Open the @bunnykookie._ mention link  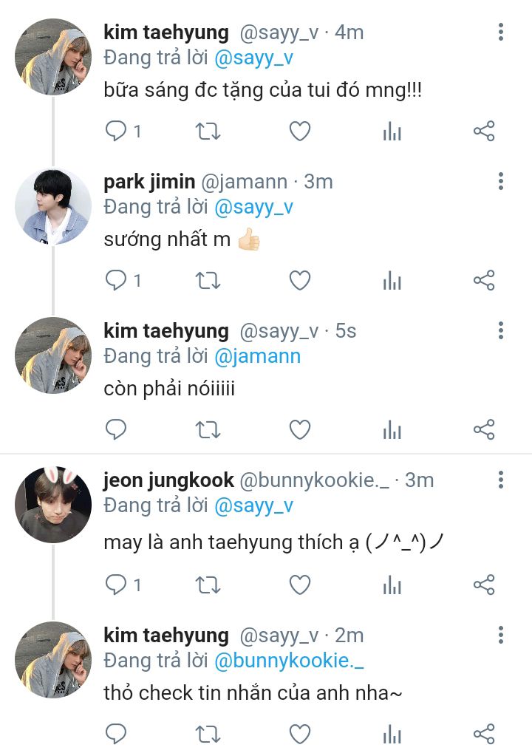coord(289,660)
